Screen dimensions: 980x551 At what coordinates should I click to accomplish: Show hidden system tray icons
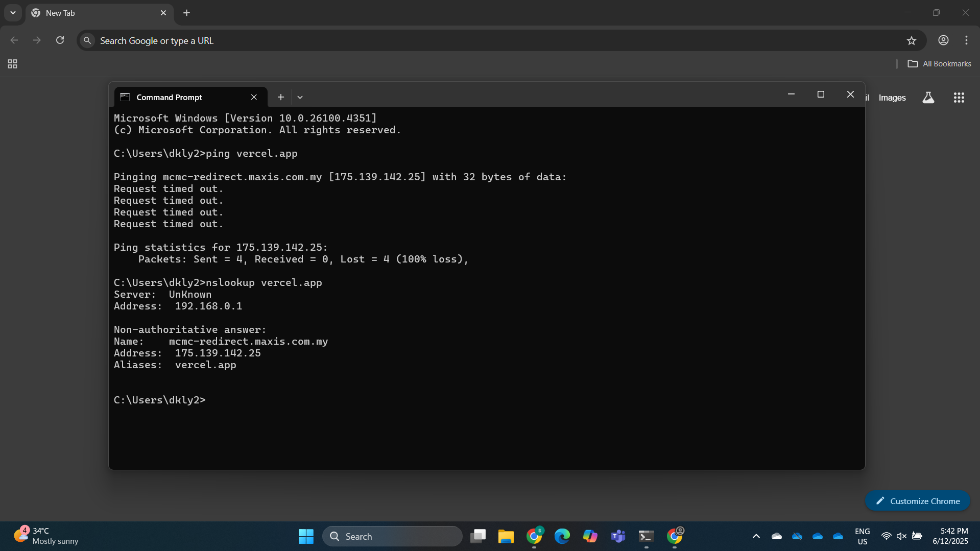click(x=756, y=536)
